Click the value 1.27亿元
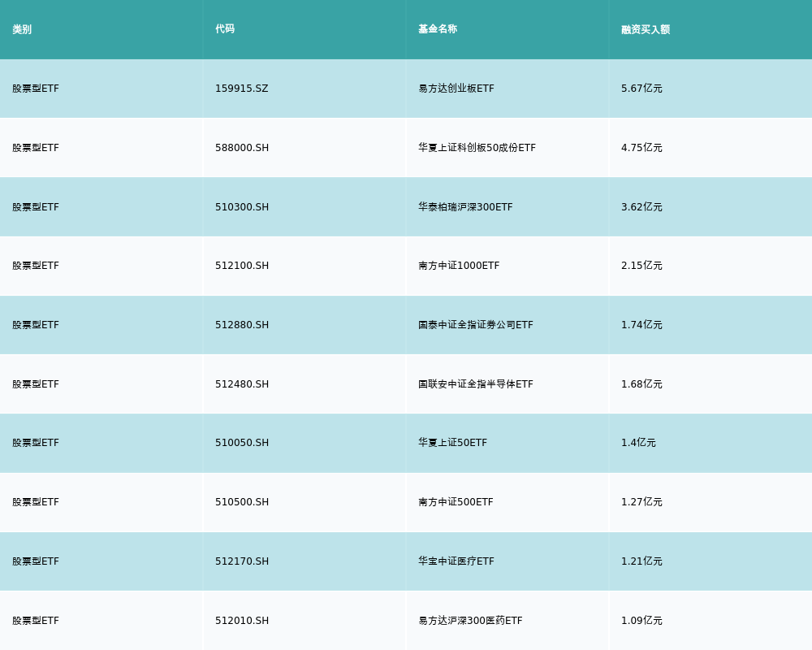The height and width of the screenshot is (650, 812). pos(641,502)
